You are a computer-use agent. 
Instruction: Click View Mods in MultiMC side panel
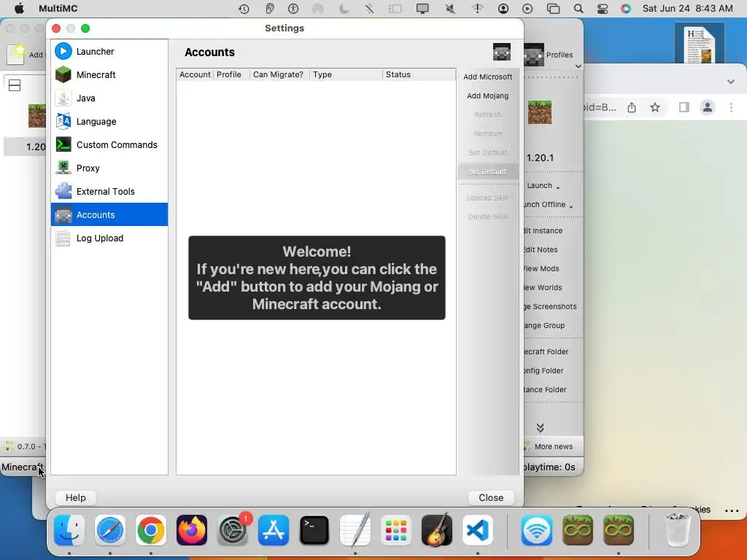[542, 269]
